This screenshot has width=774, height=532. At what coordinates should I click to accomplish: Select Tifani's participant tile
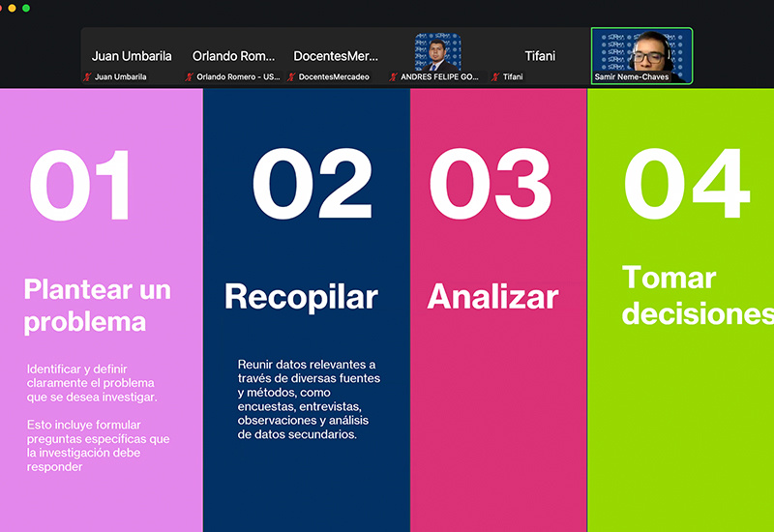pos(540,55)
